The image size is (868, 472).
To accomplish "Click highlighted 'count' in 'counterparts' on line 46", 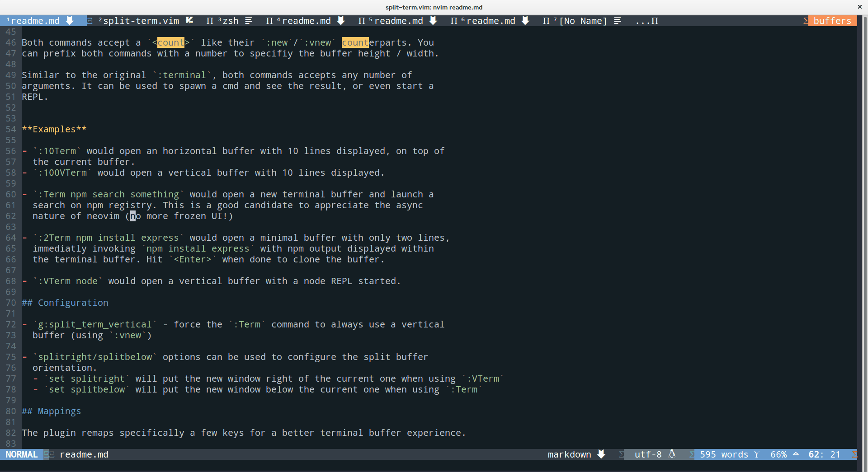I will pos(355,42).
